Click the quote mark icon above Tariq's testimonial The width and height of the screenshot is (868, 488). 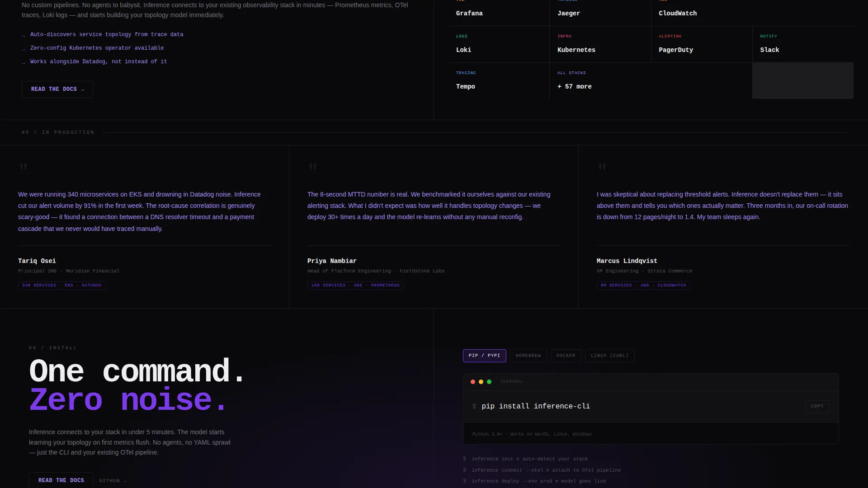[x=24, y=167]
